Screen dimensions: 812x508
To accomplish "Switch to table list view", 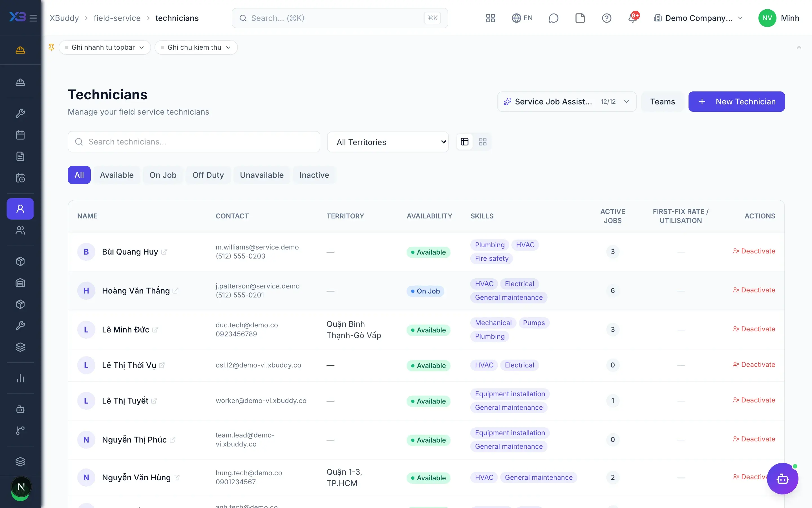I will (465, 142).
